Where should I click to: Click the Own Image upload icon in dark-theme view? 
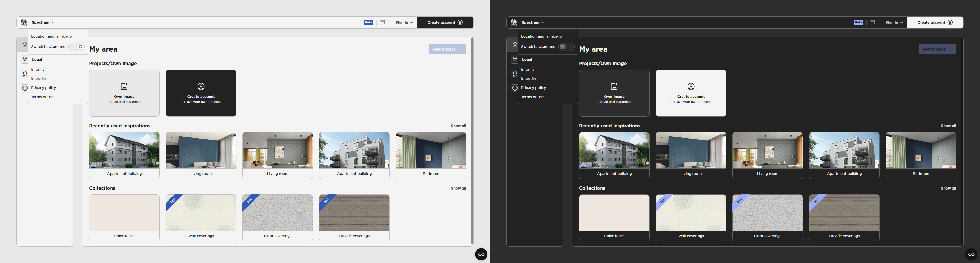(x=614, y=87)
